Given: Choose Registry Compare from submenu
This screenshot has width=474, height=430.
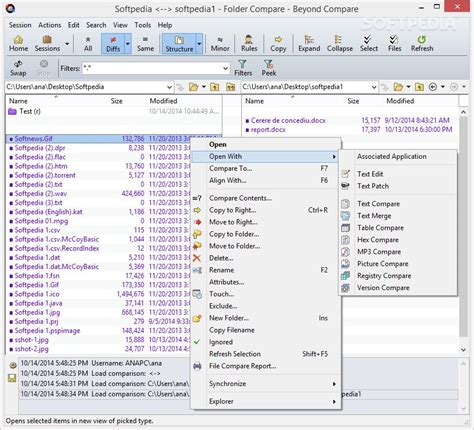Looking at the screenshot, I should point(398,276).
